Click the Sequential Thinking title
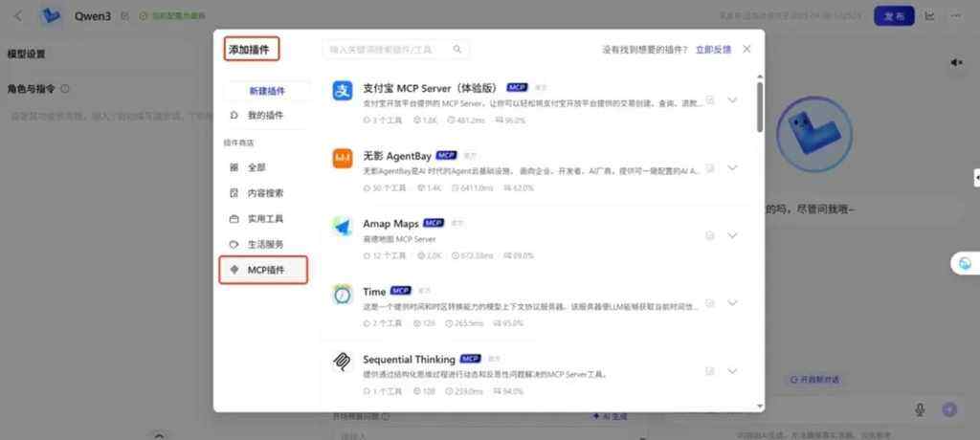 (x=409, y=360)
